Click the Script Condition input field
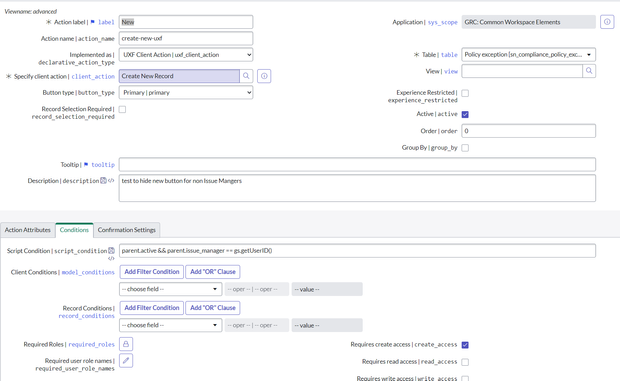The height and width of the screenshot is (381, 620). point(357,251)
